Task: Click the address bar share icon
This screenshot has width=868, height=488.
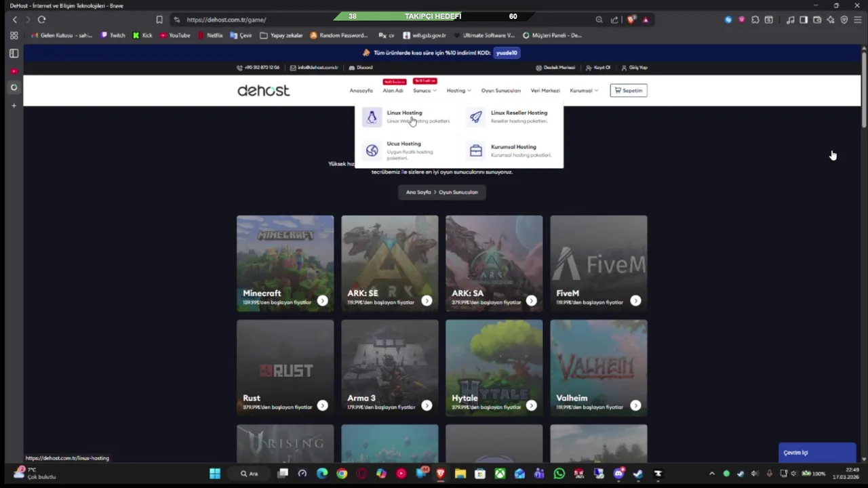Action: pos(614,20)
